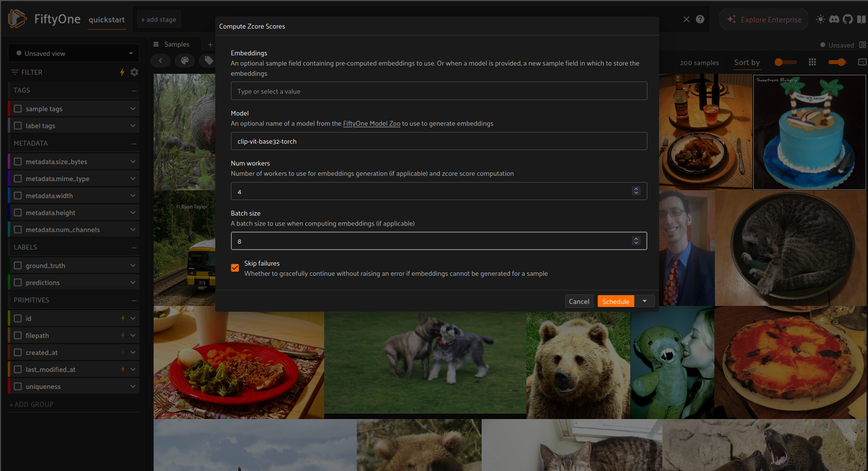Clear the view bar with the X icon
The image size is (868, 471).
click(x=686, y=19)
